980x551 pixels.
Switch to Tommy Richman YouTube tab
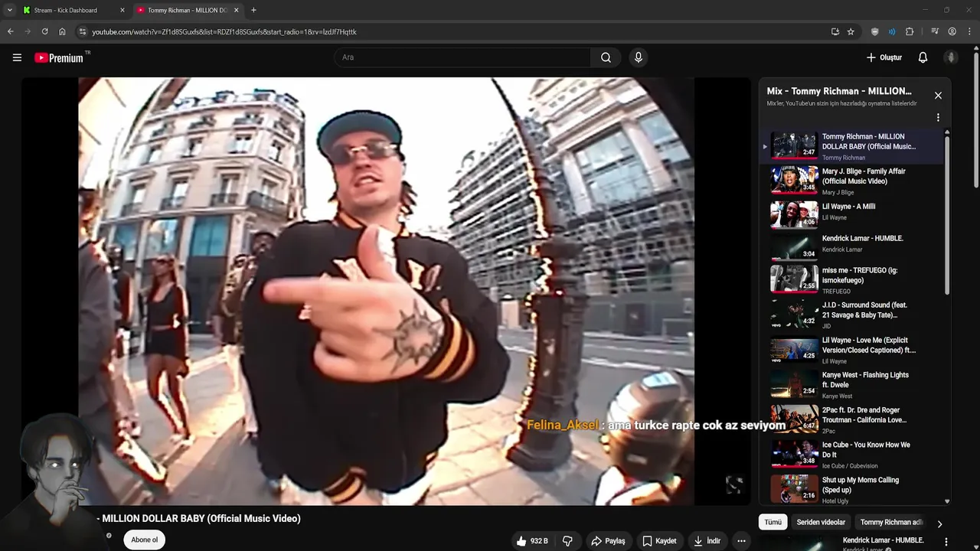tap(188, 10)
